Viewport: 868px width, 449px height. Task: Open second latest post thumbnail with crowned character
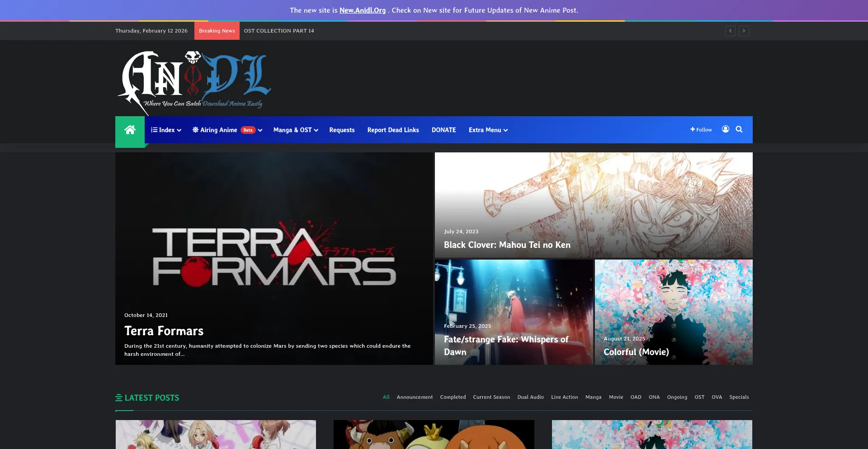tap(434, 435)
